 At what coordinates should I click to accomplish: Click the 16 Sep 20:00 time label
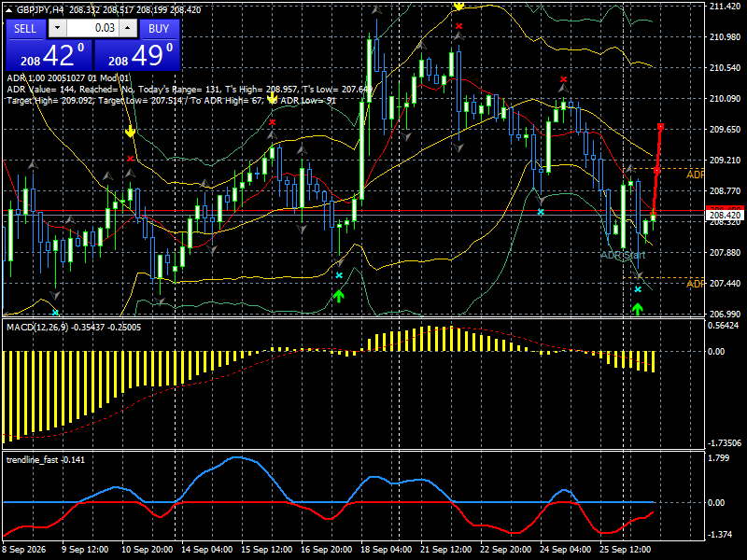click(326, 550)
